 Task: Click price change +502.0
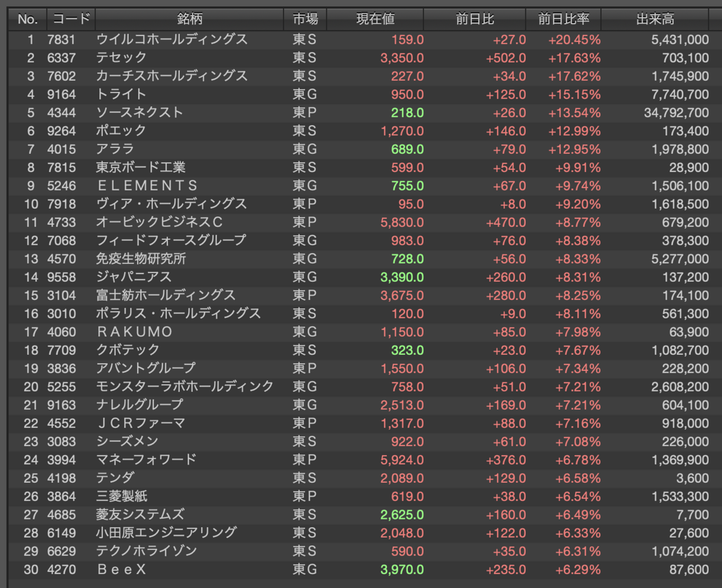point(505,58)
